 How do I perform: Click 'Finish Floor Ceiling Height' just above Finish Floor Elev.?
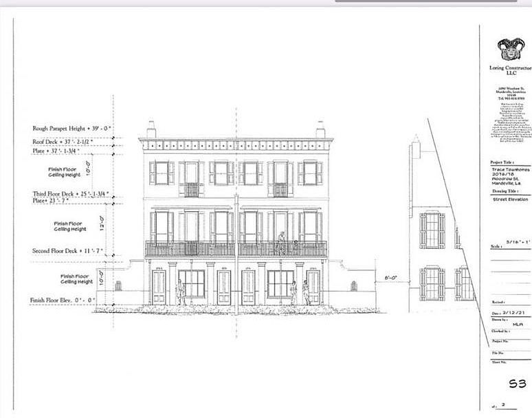(x=76, y=279)
